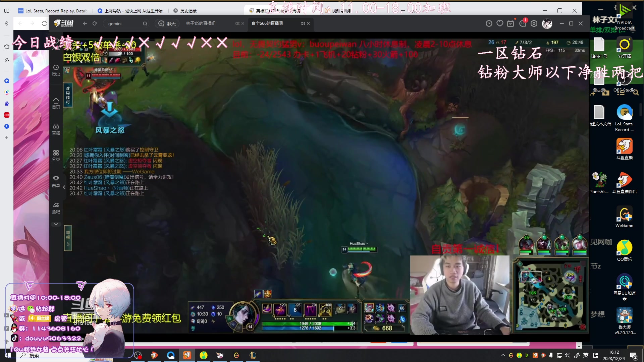
Task: Open League client icon in taskbar
Action: tap(253, 355)
